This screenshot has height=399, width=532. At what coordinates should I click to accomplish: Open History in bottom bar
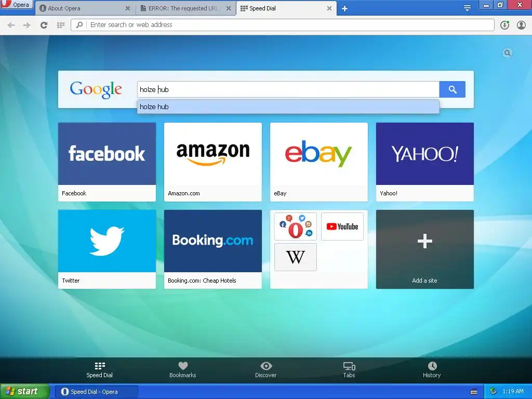pos(432,370)
